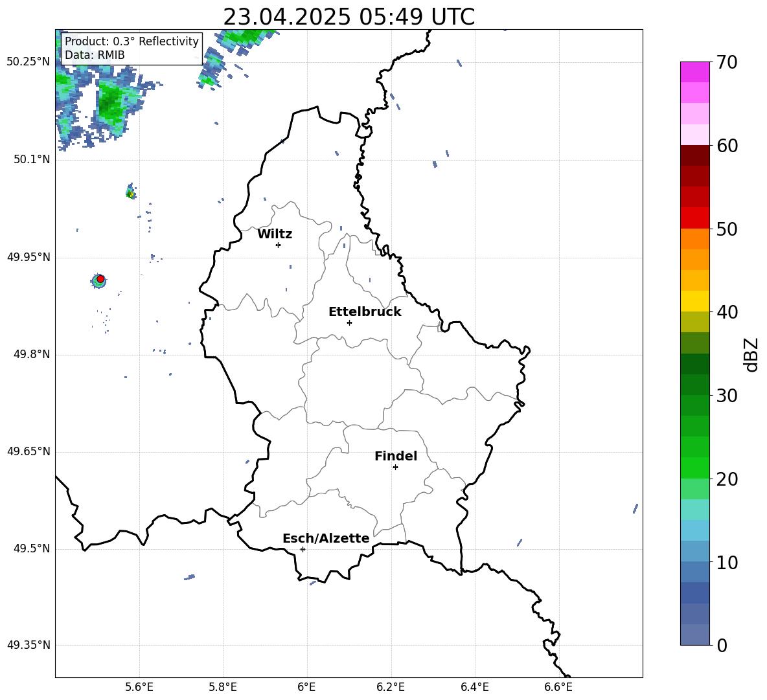Click the 49.35°N latitude label
Viewport: 767px width, 700px height.
pyautogui.click(x=29, y=645)
